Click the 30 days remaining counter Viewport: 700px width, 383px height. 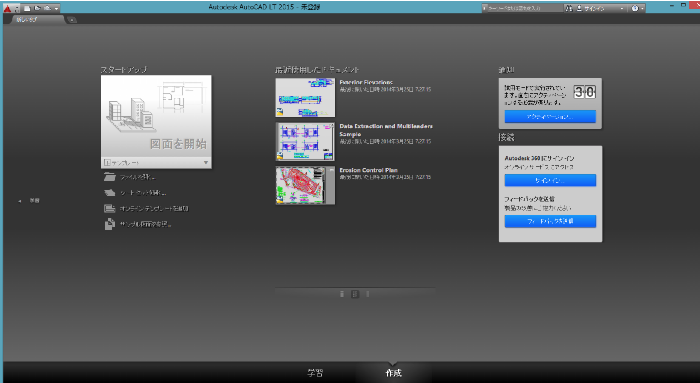pyautogui.click(x=584, y=92)
